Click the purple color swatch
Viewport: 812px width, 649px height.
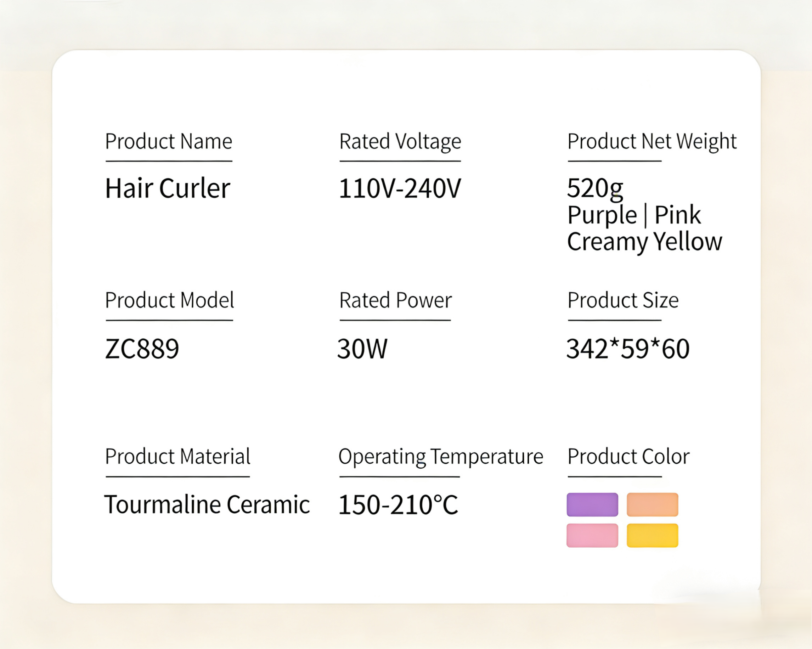point(592,504)
